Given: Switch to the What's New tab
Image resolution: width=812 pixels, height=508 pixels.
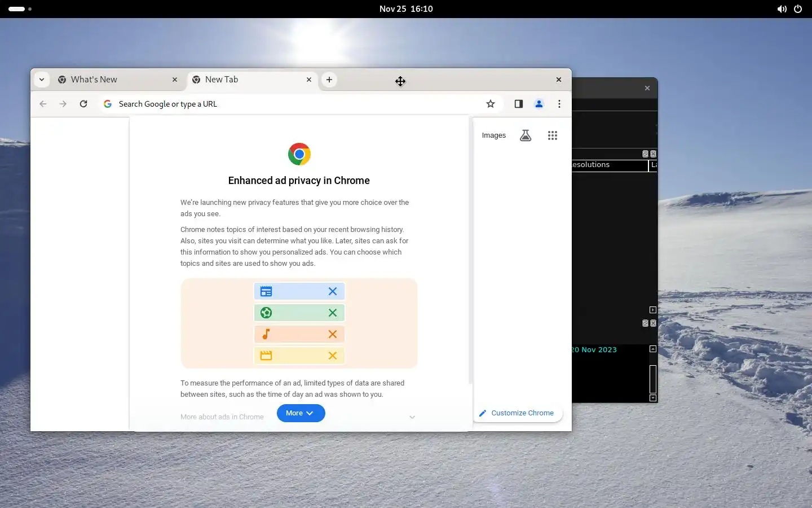Looking at the screenshot, I should click(x=117, y=80).
